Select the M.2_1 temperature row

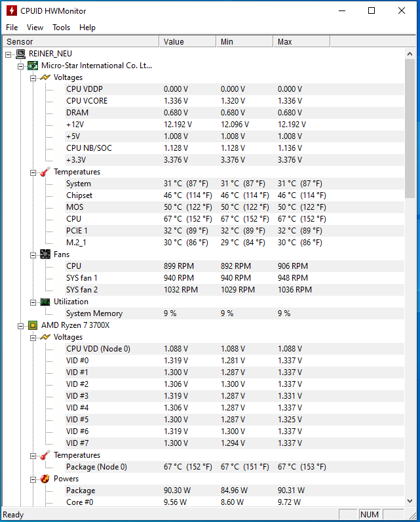pyautogui.click(x=235, y=243)
